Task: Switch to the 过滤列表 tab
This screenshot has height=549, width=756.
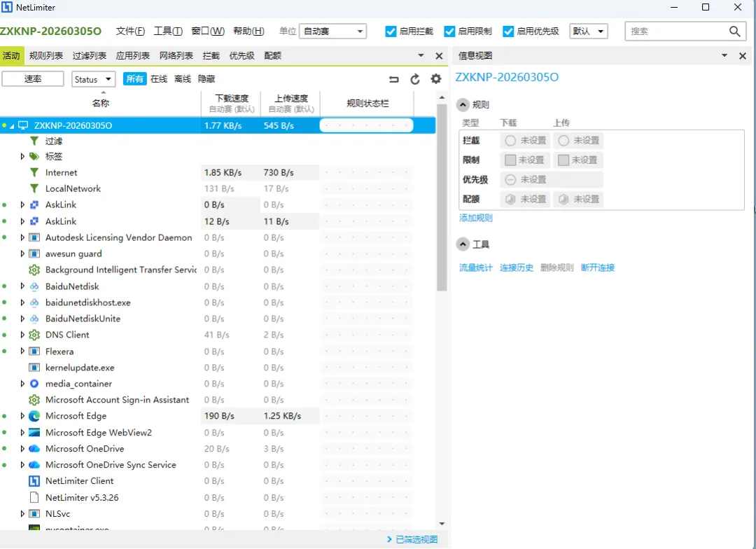Action: click(90, 56)
